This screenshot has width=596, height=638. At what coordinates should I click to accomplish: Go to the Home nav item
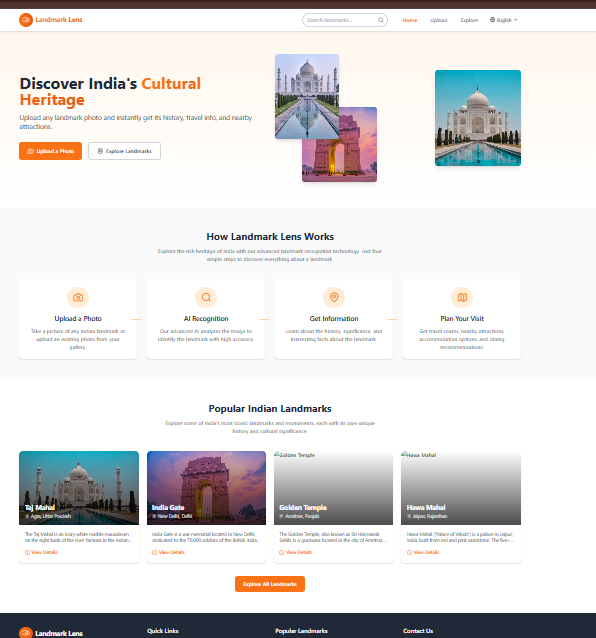[410, 20]
